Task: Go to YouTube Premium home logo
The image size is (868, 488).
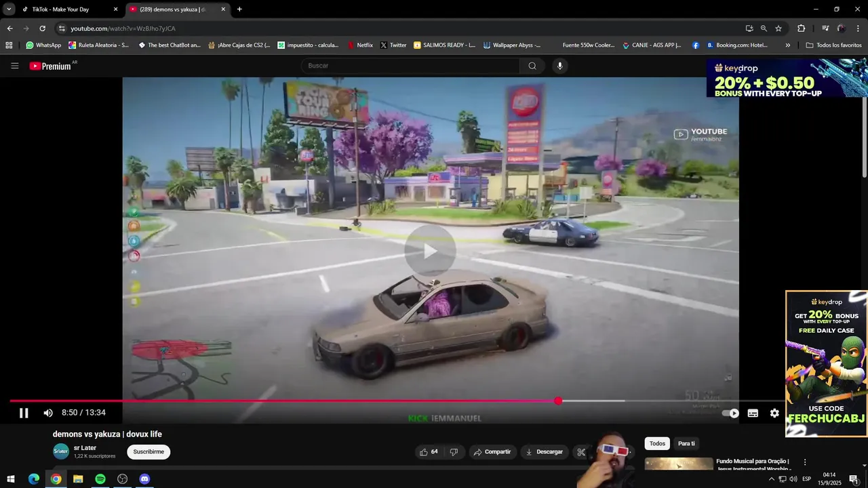Action: click(x=50, y=66)
